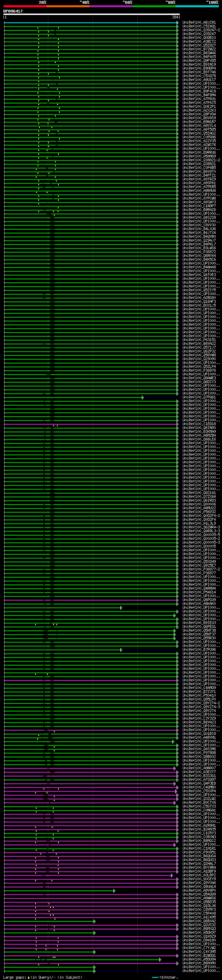Click the purple ~60% identity legend segment
Screen dimensions: 222x980
[x=111, y=6]
